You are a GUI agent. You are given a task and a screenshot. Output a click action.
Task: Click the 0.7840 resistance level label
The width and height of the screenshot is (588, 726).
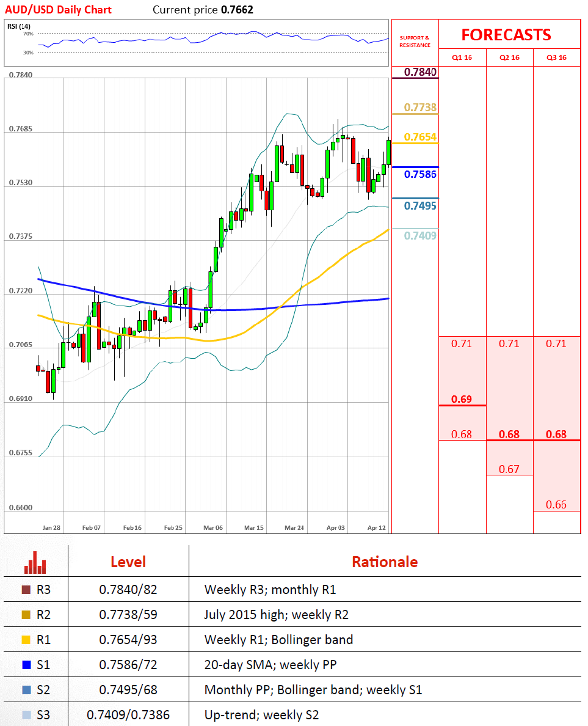tap(420, 71)
